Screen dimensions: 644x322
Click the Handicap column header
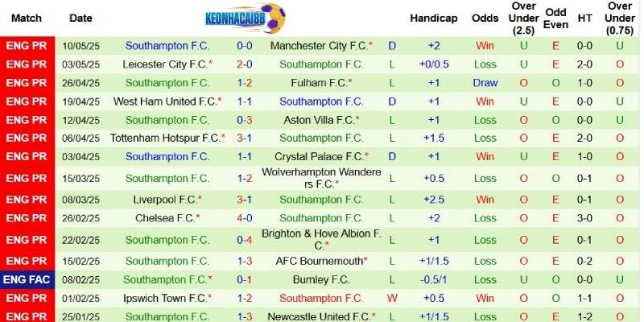point(433,18)
